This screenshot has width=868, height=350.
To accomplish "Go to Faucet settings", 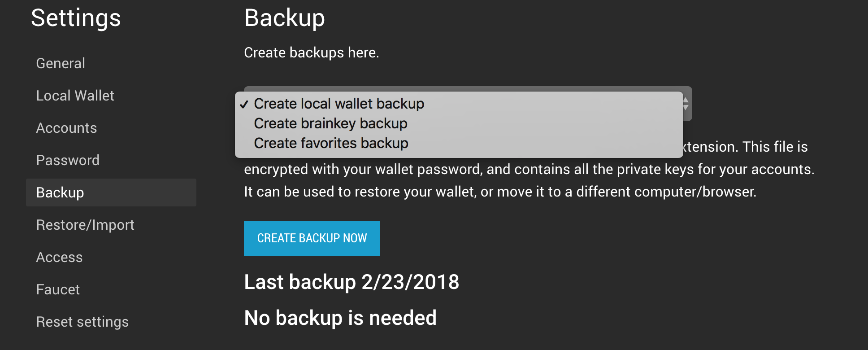I will coord(58,289).
